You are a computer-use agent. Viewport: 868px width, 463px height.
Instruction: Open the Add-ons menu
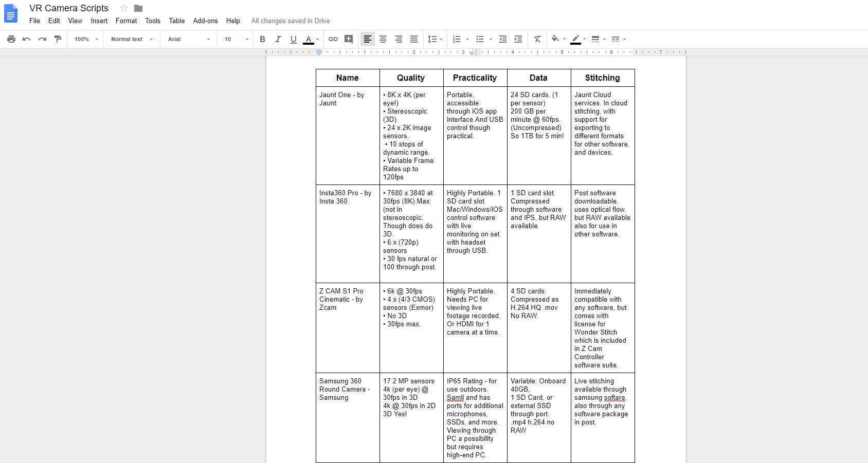tap(205, 21)
